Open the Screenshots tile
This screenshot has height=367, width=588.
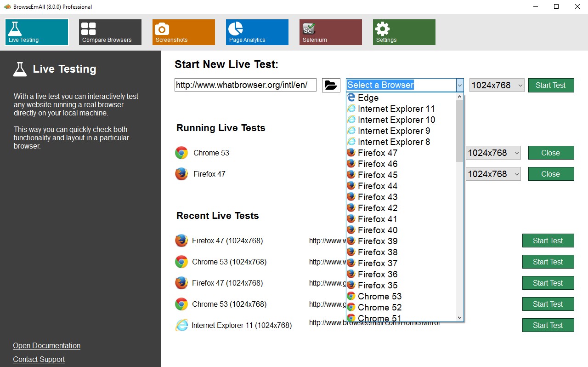(184, 32)
